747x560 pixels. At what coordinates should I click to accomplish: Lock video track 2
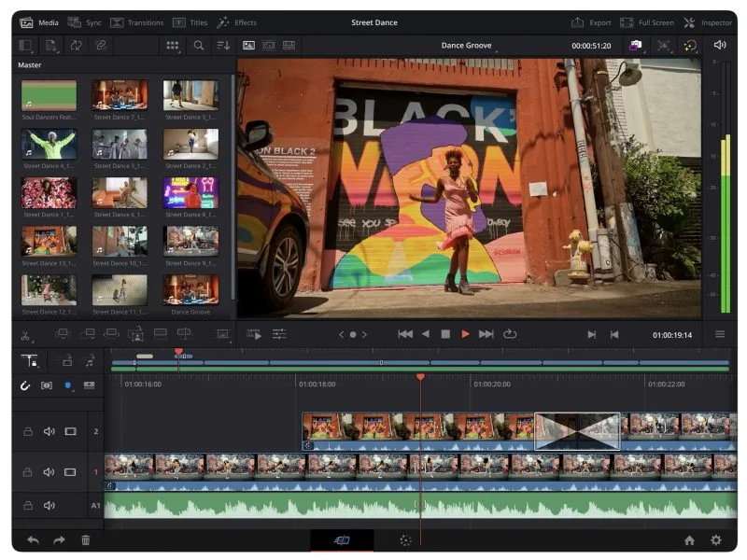pyautogui.click(x=28, y=431)
